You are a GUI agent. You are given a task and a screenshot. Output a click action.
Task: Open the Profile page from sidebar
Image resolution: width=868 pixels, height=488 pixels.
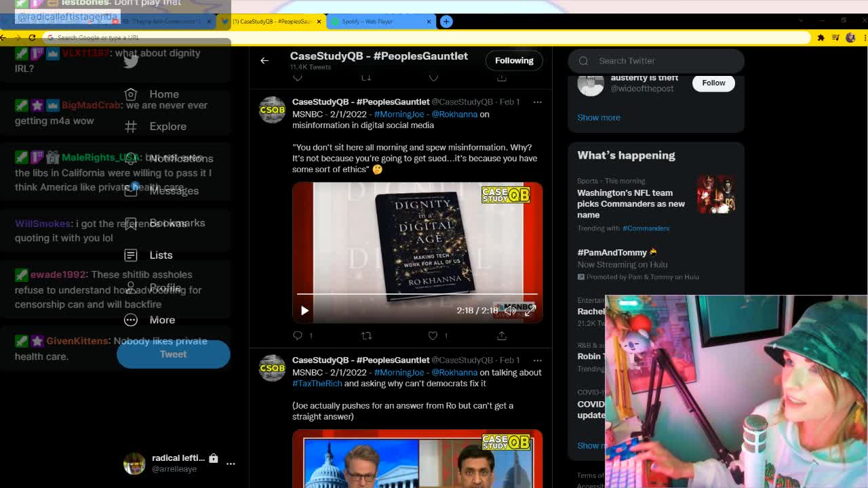153,287
